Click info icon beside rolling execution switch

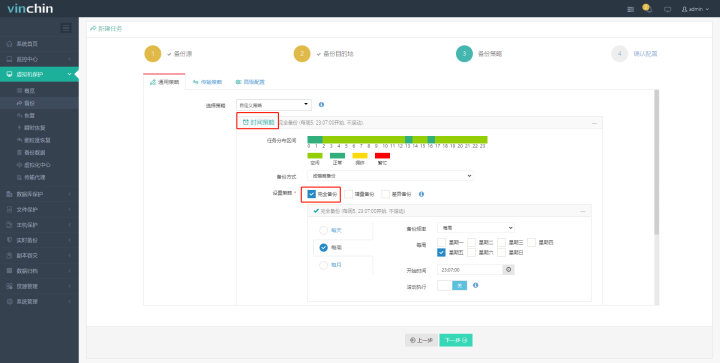(x=476, y=285)
